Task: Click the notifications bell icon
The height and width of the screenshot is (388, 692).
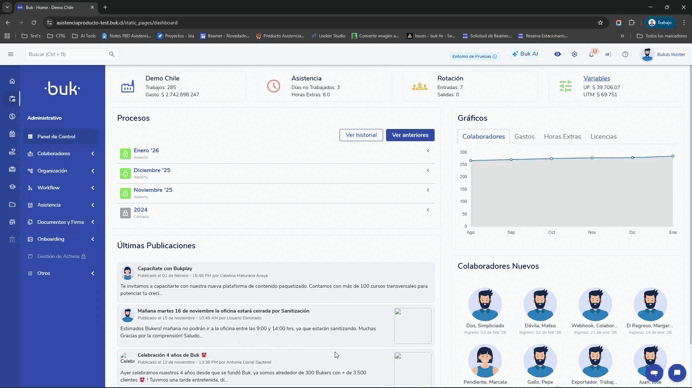Action: pyautogui.click(x=591, y=54)
